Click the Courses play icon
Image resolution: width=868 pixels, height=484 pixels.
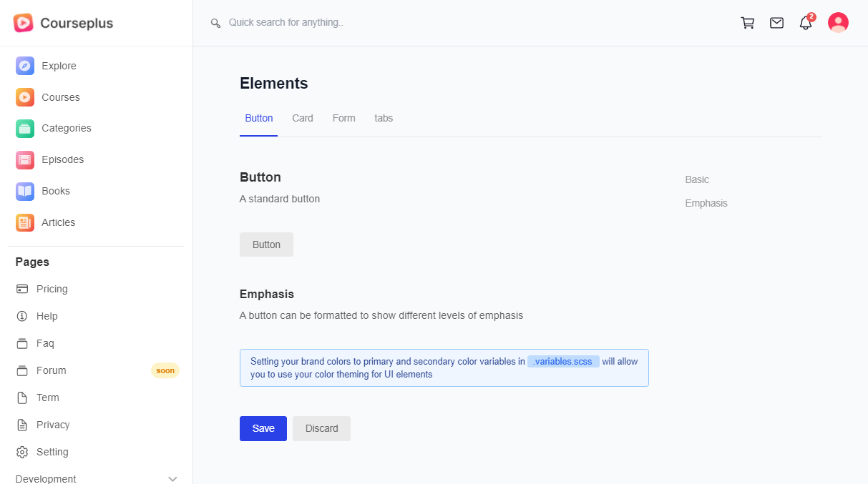(25, 97)
